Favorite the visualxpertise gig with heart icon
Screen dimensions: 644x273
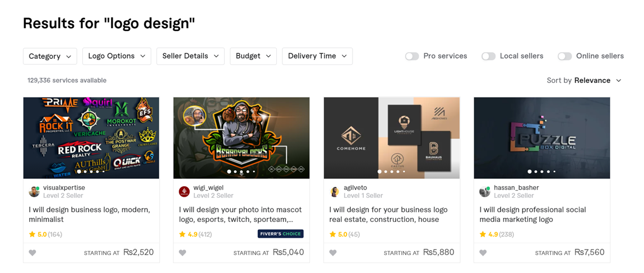tap(33, 253)
